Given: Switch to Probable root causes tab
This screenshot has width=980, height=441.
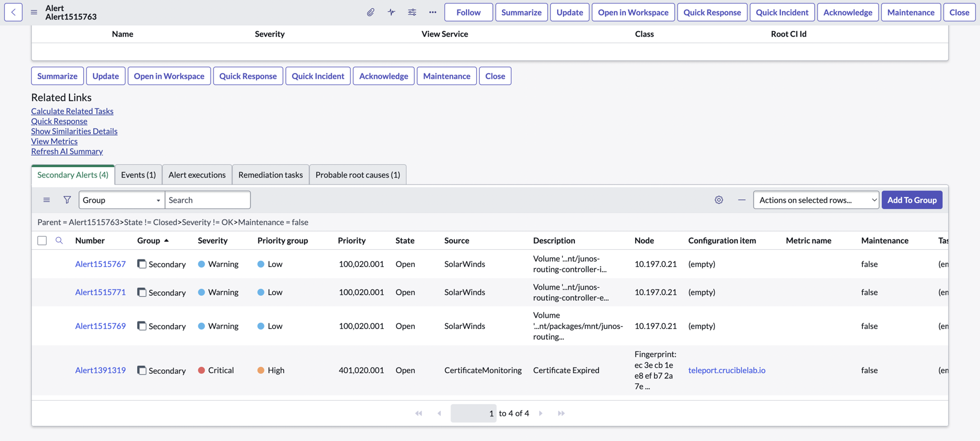Looking at the screenshot, I should click(x=357, y=175).
